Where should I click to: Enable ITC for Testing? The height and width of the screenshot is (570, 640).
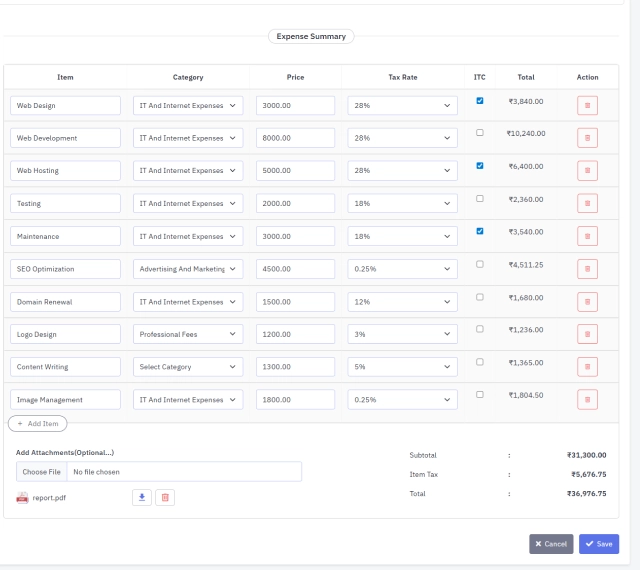[480, 198]
